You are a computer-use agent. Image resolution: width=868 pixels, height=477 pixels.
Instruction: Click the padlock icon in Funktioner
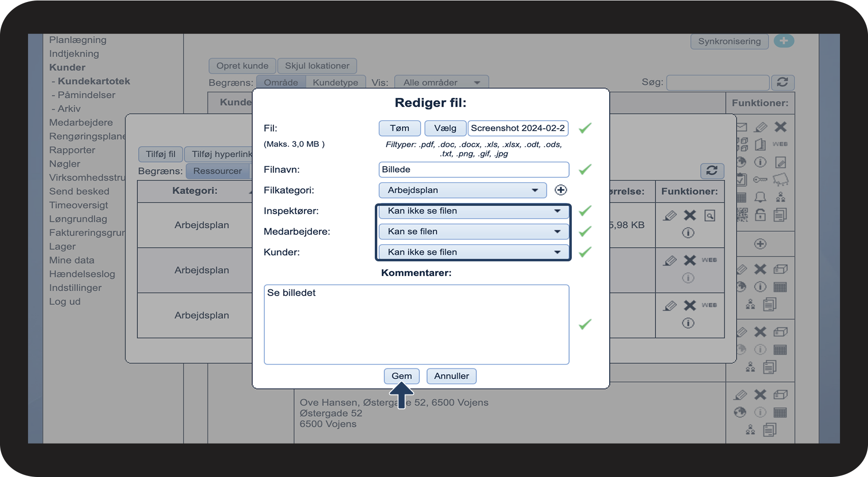point(760,215)
